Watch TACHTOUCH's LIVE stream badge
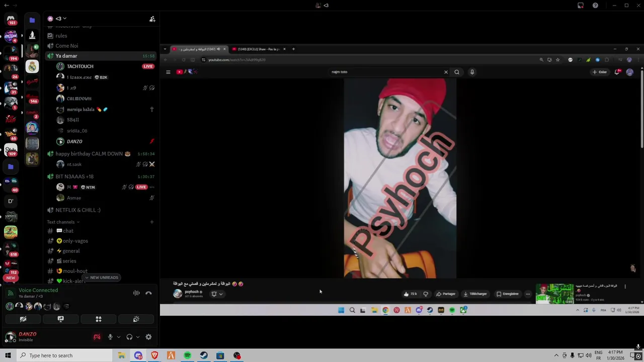Viewport: 644px width, 362px height. pos(148,66)
